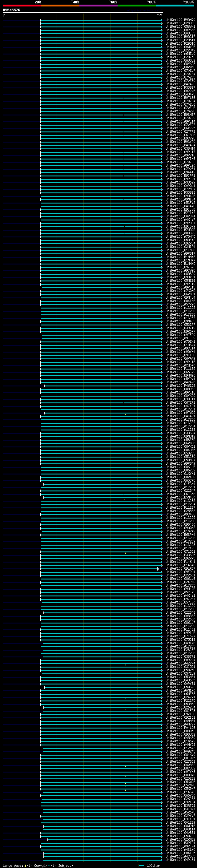
Task: Select the UniRef100_Q70ZL7 label
Action: pos(180,71)
